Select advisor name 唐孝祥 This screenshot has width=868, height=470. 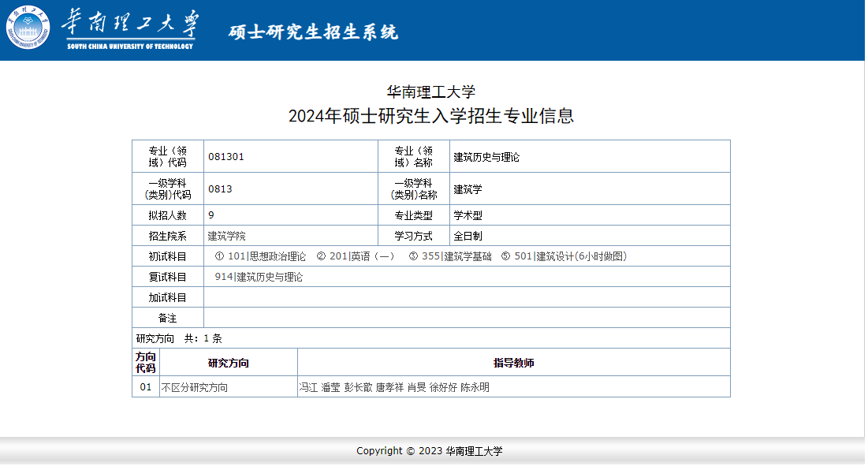(x=389, y=387)
